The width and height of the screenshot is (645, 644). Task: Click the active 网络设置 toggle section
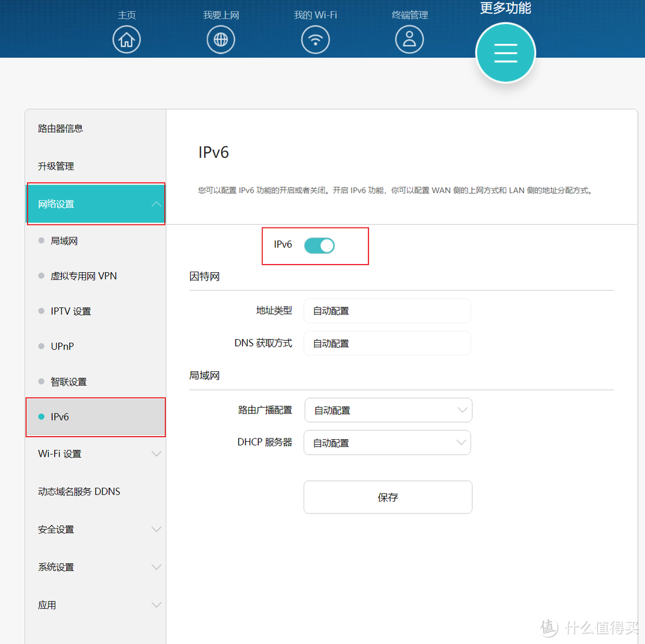95,204
